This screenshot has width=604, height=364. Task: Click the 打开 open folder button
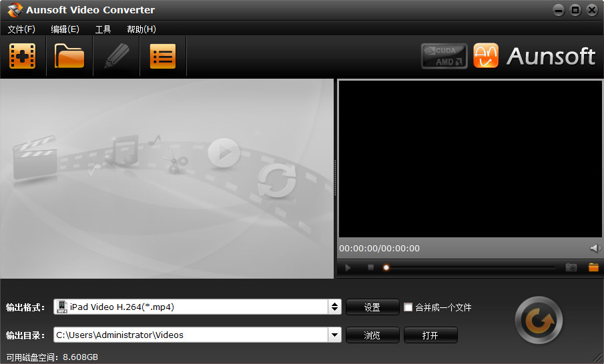(430, 335)
